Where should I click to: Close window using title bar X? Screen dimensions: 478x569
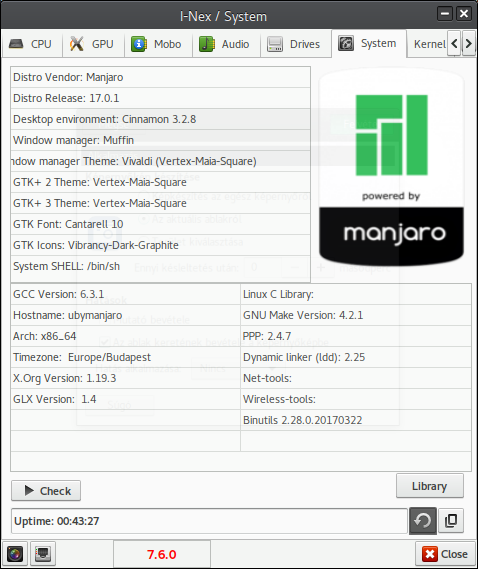point(464,14)
